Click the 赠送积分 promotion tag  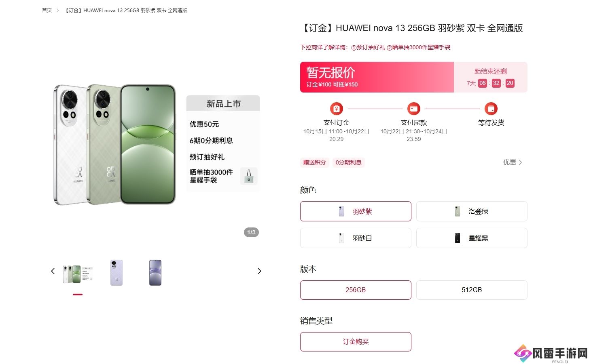pos(314,162)
